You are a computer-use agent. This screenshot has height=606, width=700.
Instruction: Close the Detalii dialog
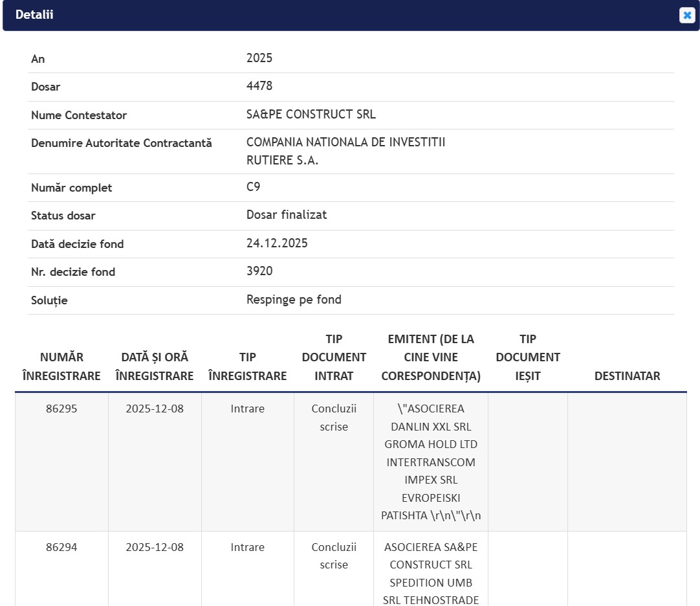pos(686,15)
